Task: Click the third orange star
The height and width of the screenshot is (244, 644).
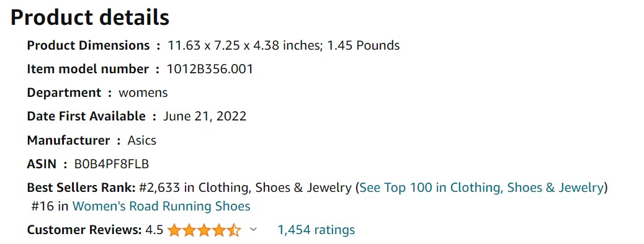Action: click(204, 230)
